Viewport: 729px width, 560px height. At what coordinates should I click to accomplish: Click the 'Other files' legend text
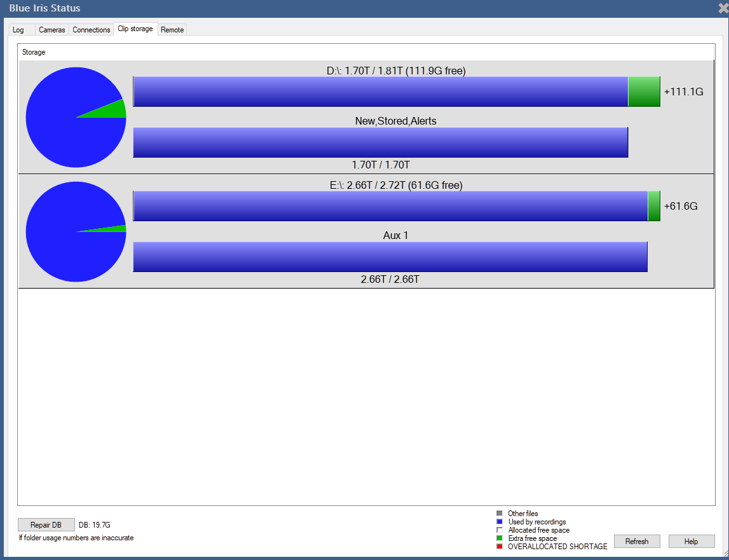(523, 514)
